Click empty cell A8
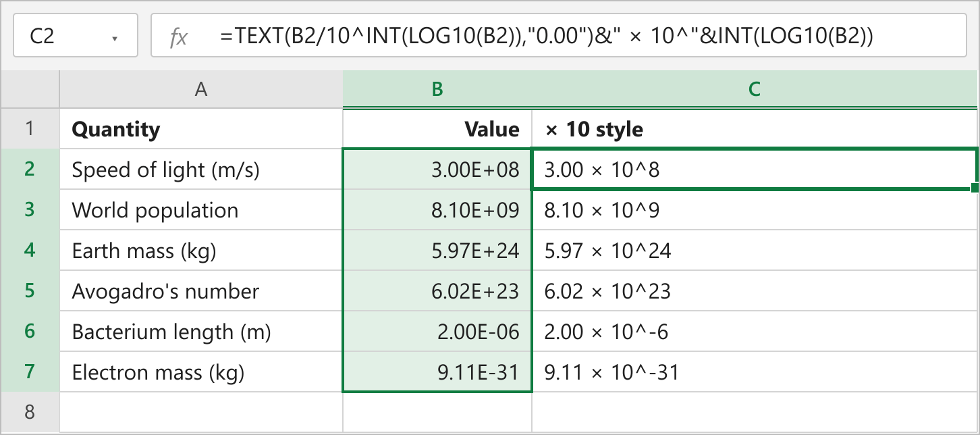The height and width of the screenshot is (435, 980). tap(201, 412)
